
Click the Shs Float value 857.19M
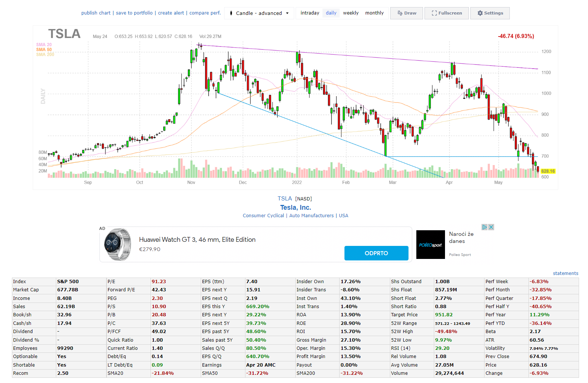point(446,290)
